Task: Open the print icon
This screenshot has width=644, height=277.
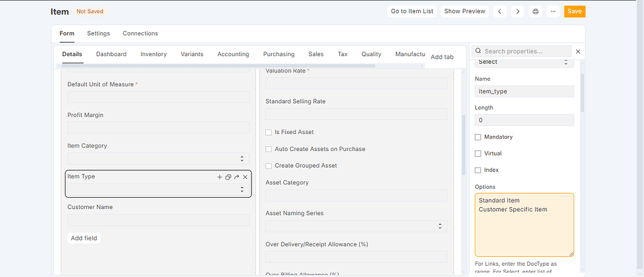Action: [536, 11]
